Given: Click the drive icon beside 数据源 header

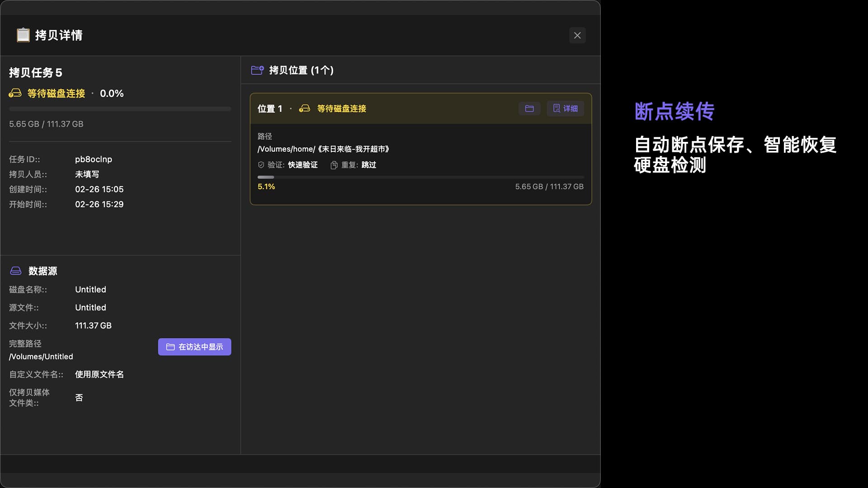Looking at the screenshot, I should point(15,271).
